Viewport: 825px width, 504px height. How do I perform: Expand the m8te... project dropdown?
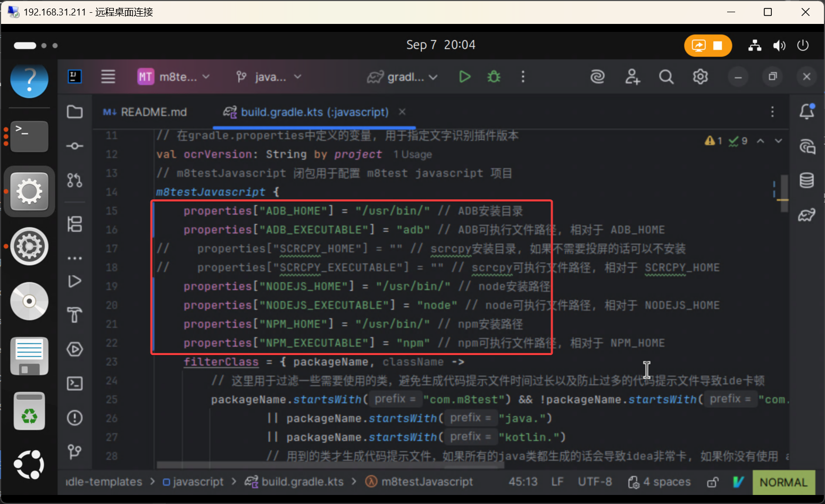point(174,77)
